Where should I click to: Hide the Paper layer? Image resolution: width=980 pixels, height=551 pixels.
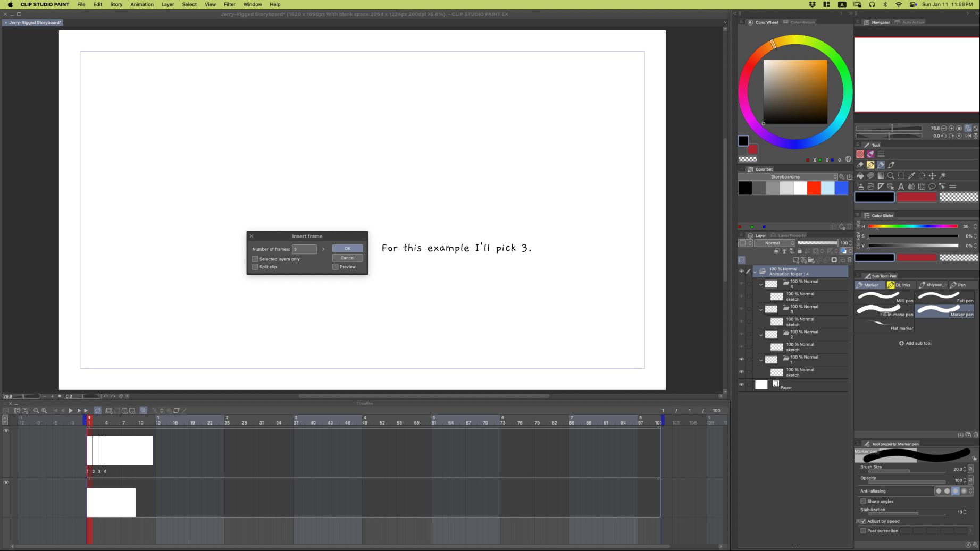741,385
